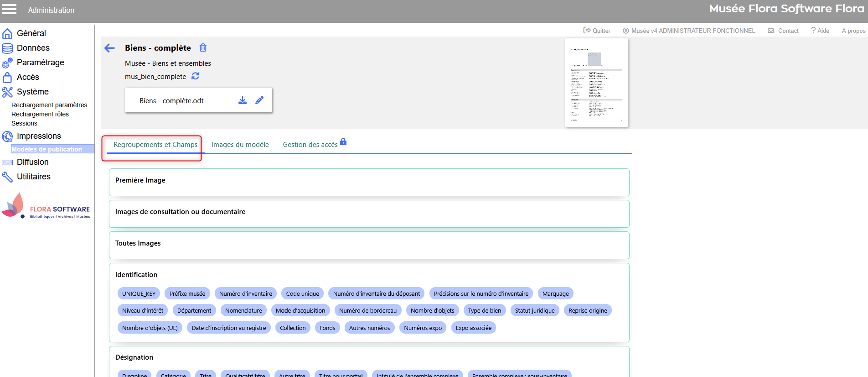Download the Biens - complète.odt file
Viewport: 868px width, 377px height.
(x=243, y=100)
